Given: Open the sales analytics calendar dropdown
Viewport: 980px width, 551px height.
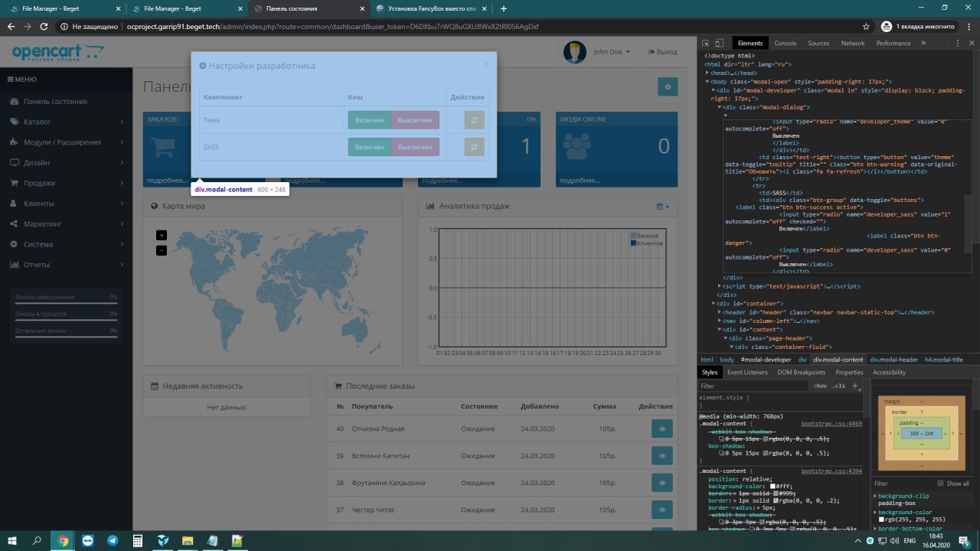Looking at the screenshot, I should click(663, 207).
